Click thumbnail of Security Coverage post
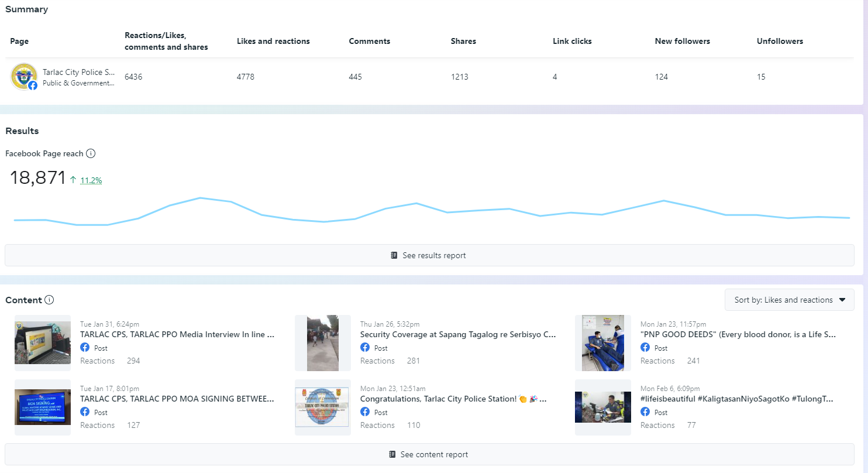Image resolution: width=868 pixels, height=473 pixels. coord(323,343)
